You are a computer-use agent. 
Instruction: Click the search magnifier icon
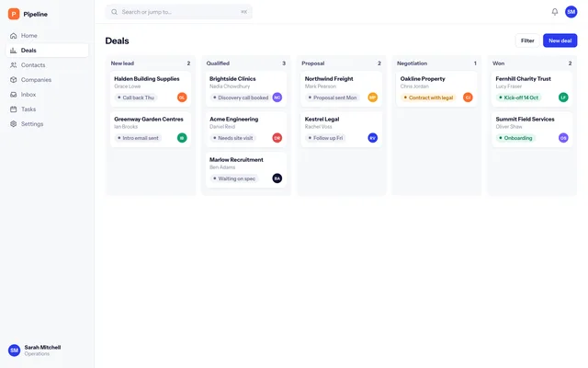click(x=114, y=12)
